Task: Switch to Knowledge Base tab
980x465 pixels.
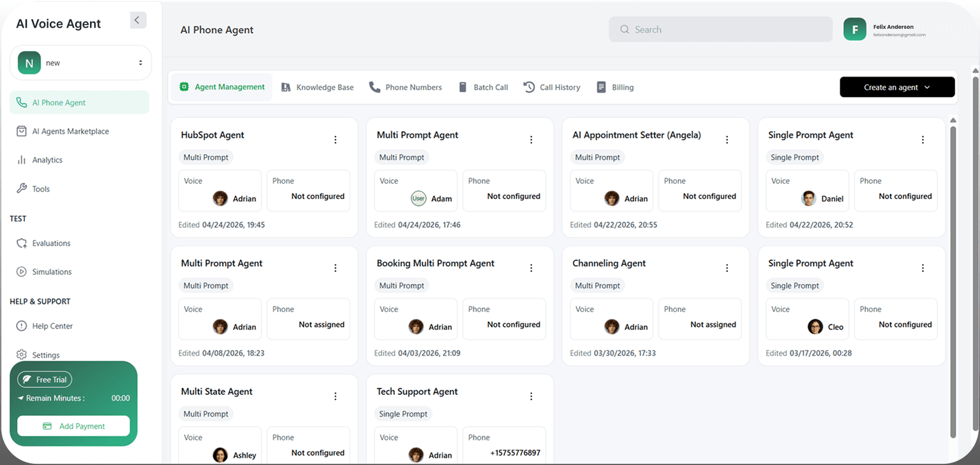Action: pos(317,87)
